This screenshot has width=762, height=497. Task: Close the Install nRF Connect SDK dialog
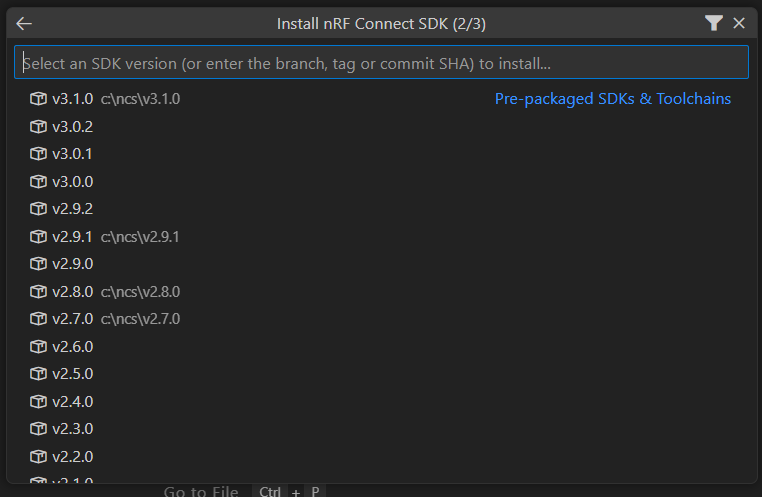739,23
